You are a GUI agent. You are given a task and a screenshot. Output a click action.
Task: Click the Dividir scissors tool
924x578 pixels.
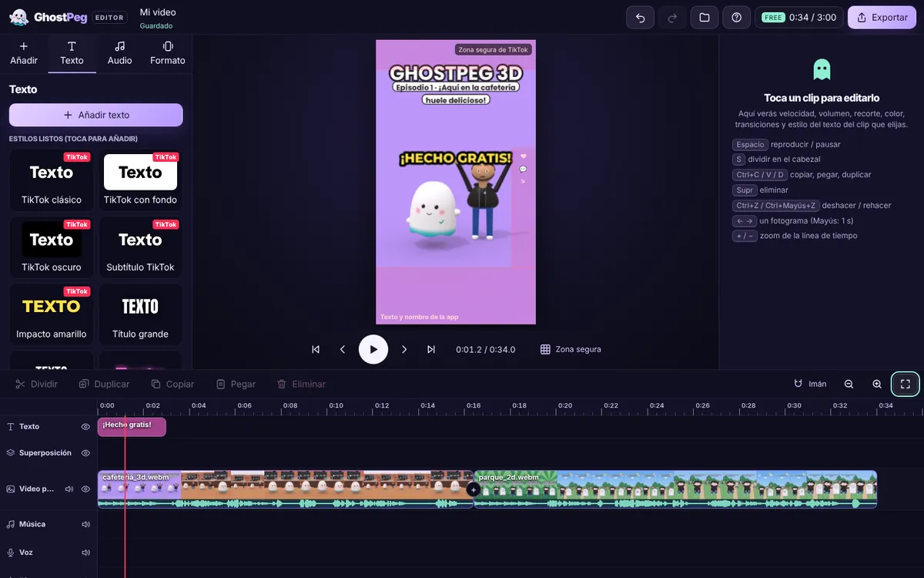tap(36, 384)
